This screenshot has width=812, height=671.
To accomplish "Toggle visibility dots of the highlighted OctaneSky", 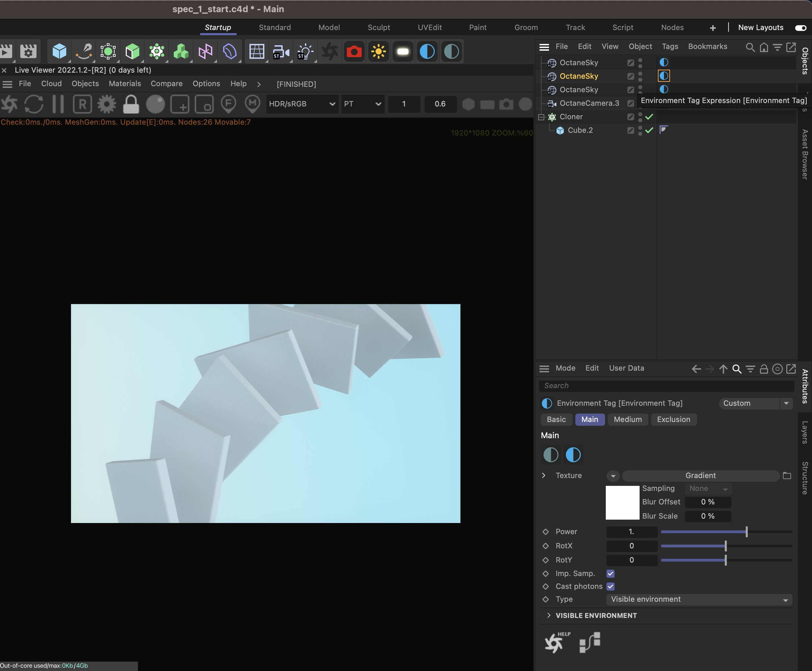I will 640,76.
